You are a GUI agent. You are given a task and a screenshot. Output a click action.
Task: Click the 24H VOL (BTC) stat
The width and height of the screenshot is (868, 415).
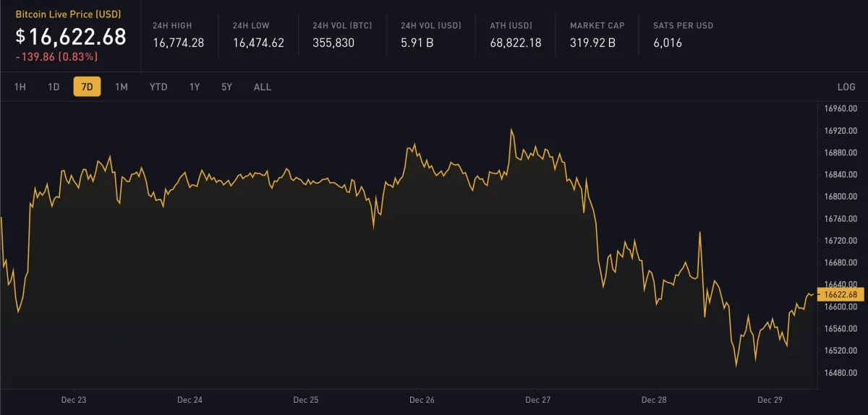(x=342, y=34)
